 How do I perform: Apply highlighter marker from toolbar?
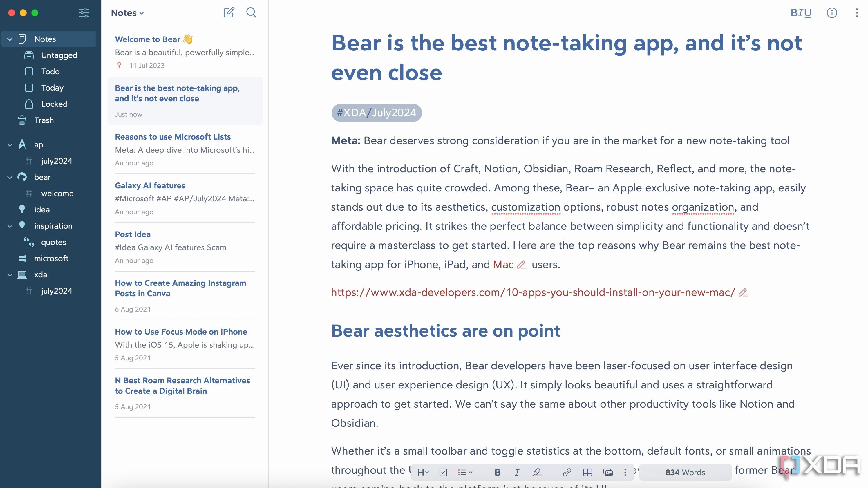(537, 472)
